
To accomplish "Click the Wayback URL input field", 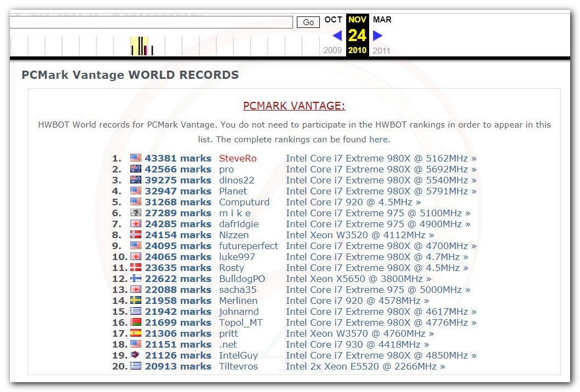I will 151,22.
